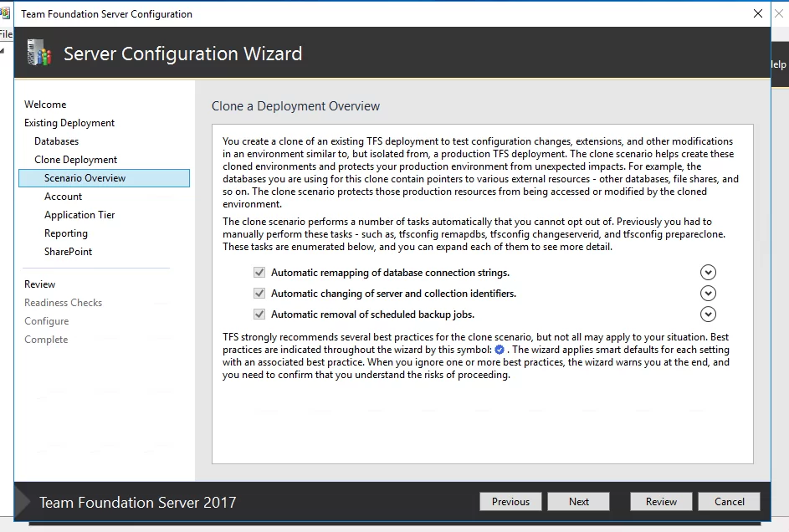Toggle Automatic changing of server identifiers checkbox
This screenshot has width=789, height=532.
tap(259, 294)
